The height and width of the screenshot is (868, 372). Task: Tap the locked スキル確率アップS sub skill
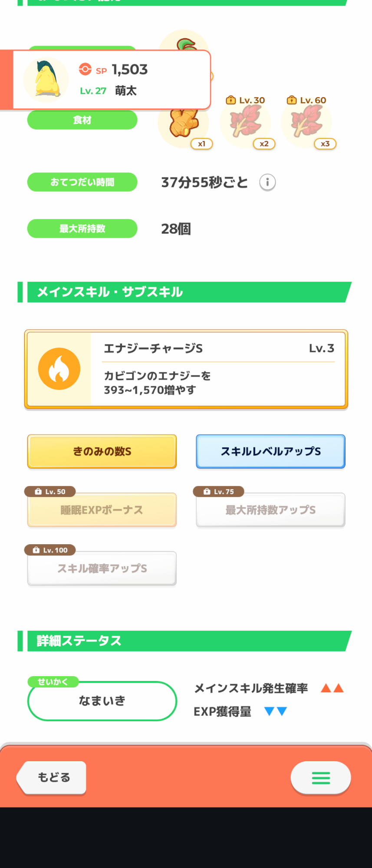[102, 569]
